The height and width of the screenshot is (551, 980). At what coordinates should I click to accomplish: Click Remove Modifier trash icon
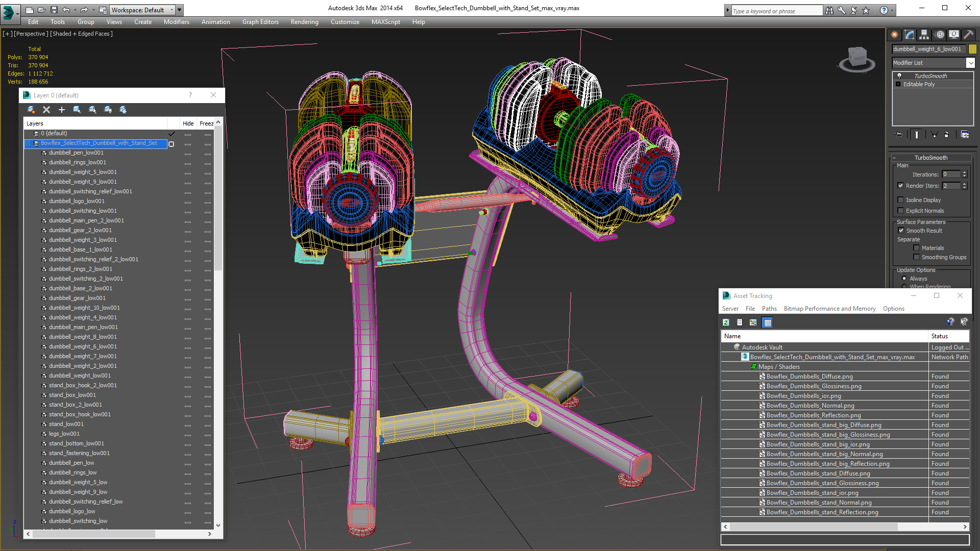947,135
